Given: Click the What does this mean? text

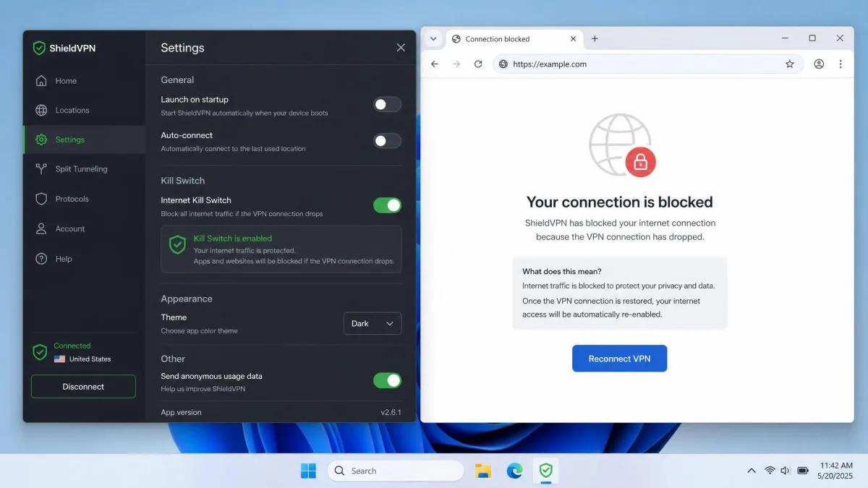Looking at the screenshot, I should pos(562,271).
